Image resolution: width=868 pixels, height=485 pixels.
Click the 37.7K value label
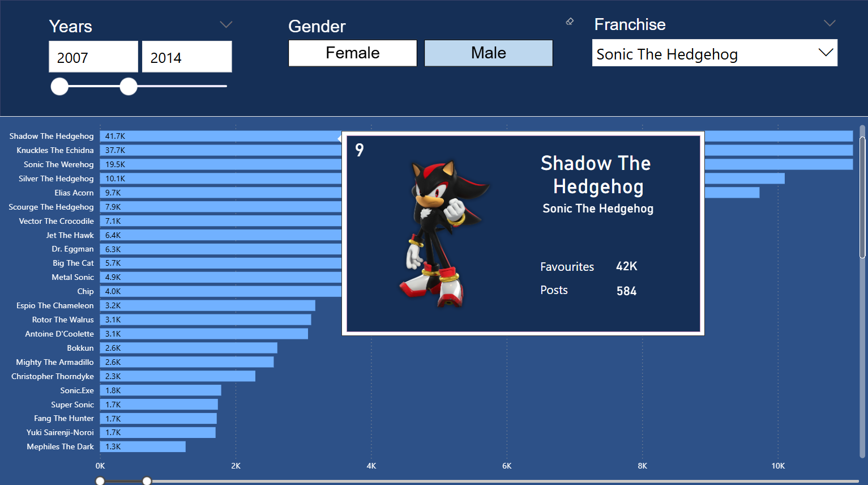pos(115,150)
